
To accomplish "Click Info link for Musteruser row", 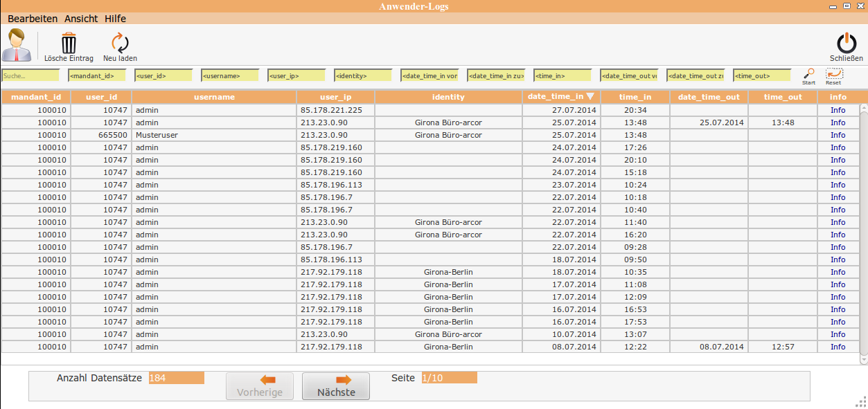I will 838,135.
